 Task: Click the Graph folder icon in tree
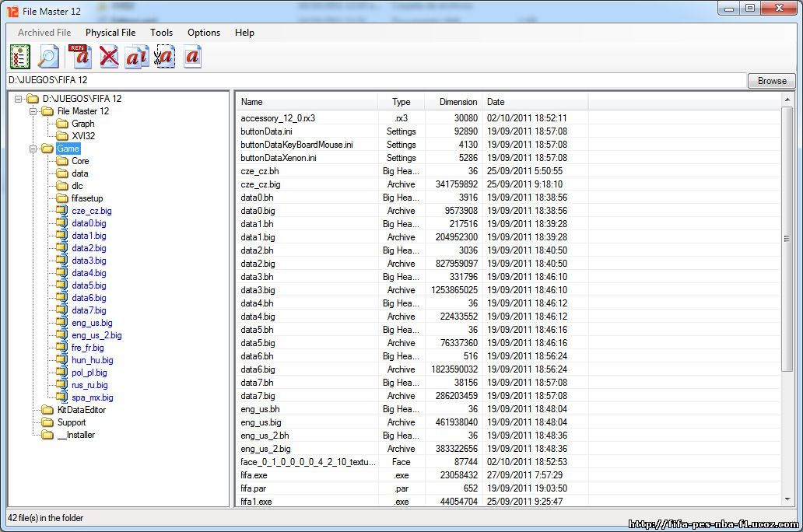62,124
